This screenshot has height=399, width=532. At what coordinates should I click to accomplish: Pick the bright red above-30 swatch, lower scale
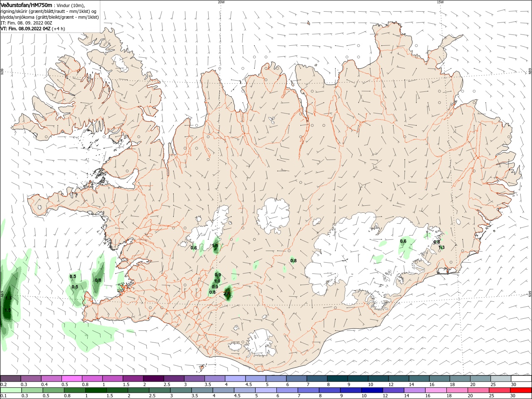(521, 390)
